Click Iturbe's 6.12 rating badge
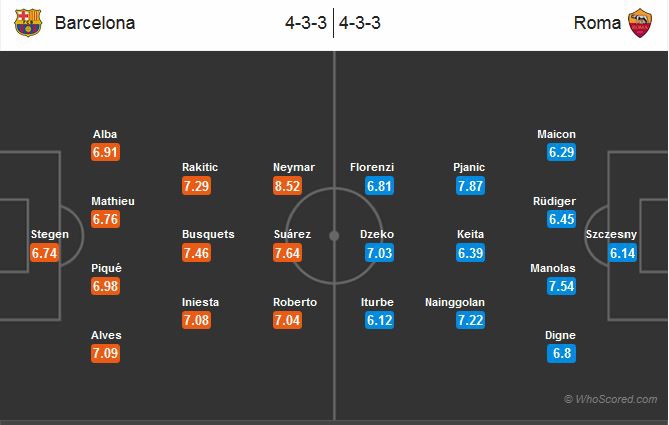Image resolution: width=669 pixels, height=425 pixels. [x=377, y=320]
